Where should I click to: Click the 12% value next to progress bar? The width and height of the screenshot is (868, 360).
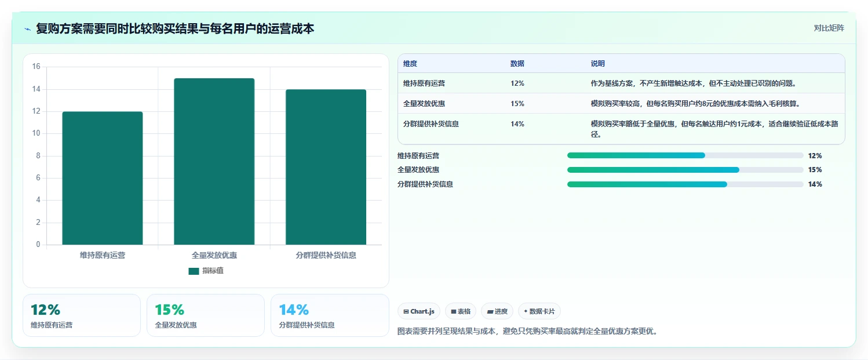[x=815, y=155]
